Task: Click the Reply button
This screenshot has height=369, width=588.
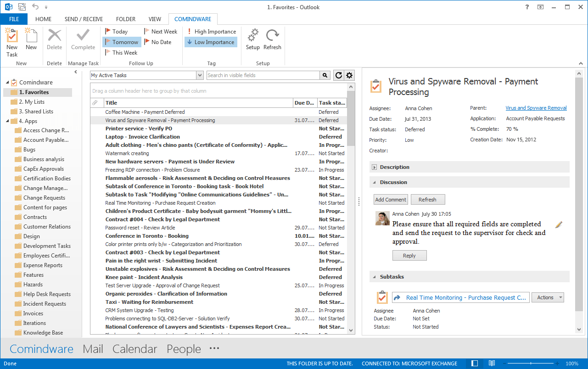Action: click(409, 256)
